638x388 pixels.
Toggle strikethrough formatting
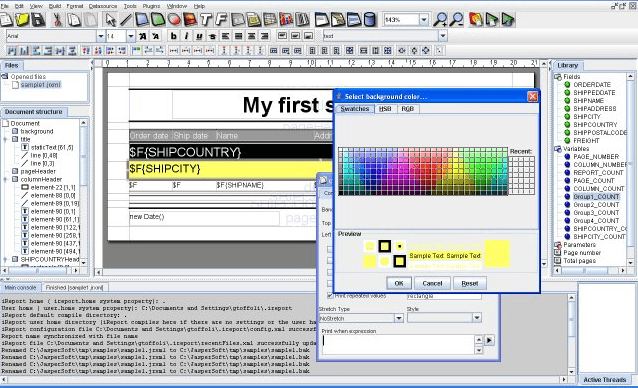point(212,36)
